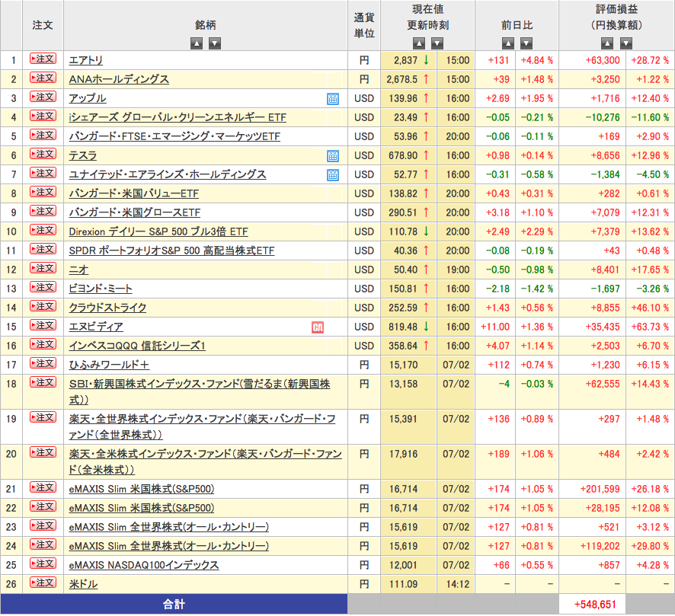Image resolution: width=675 pixels, height=616 pixels.
Task: Click 注文 button for エアトリ
Action: tap(43, 59)
